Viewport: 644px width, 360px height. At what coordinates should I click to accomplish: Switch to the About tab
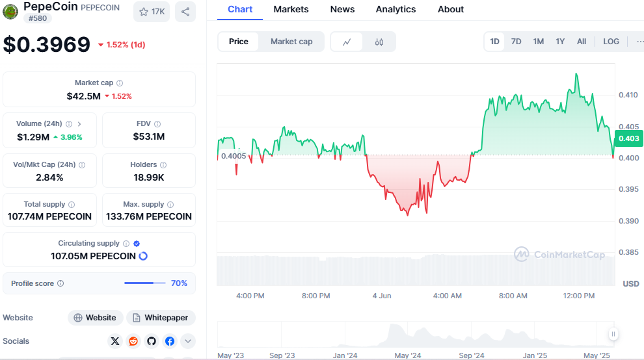[451, 10]
